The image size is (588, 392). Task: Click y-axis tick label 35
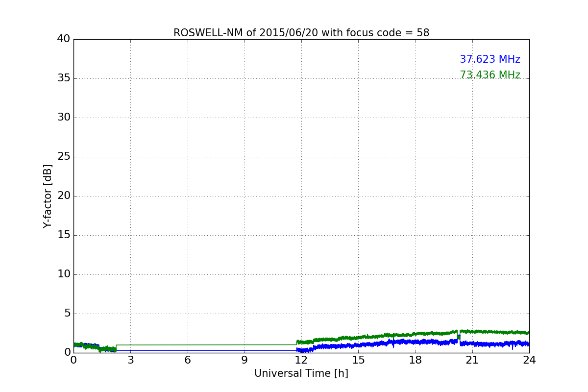[x=64, y=78]
